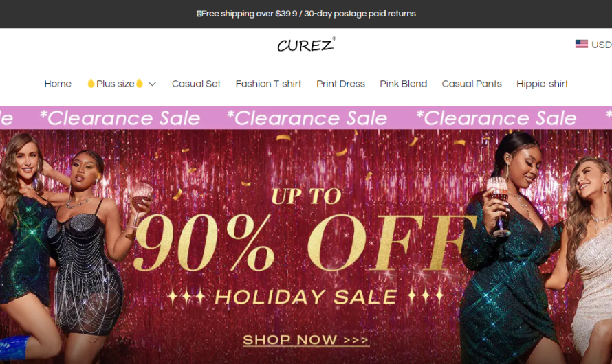Open the Casual Set category
The image size is (612, 364).
coord(196,84)
